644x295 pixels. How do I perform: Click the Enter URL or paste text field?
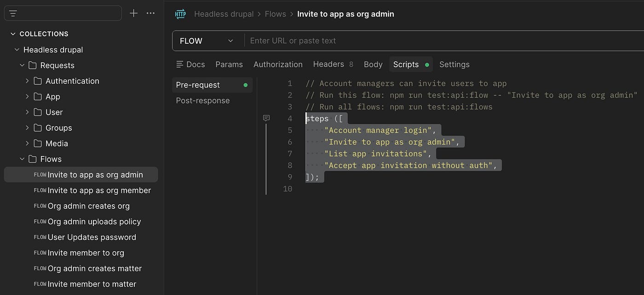(x=444, y=41)
